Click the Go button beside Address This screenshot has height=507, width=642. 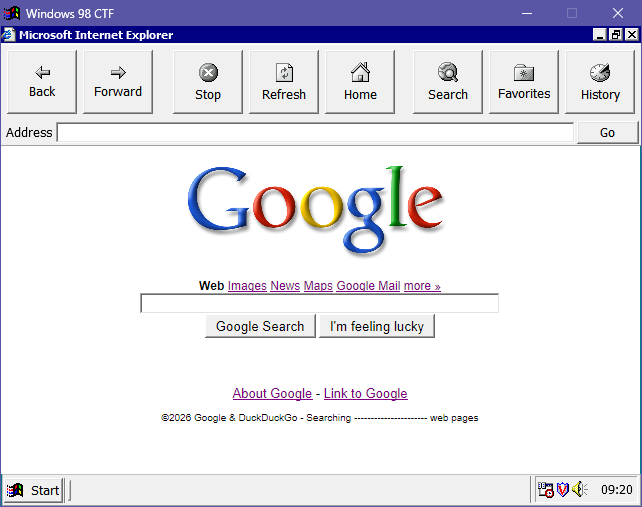[607, 133]
